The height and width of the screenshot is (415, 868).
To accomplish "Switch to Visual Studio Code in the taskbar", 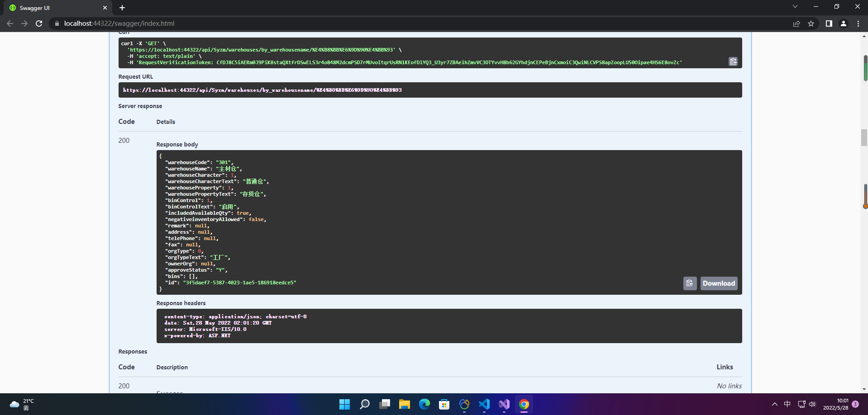I will pos(484,404).
